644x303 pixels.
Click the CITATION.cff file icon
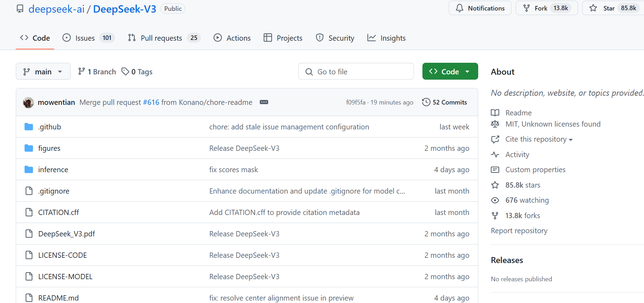(29, 212)
